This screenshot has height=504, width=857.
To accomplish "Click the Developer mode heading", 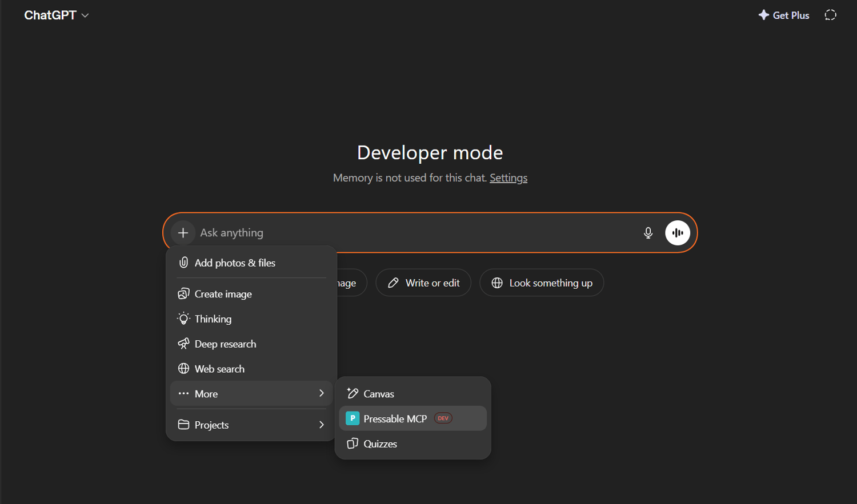I will click(430, 152).
